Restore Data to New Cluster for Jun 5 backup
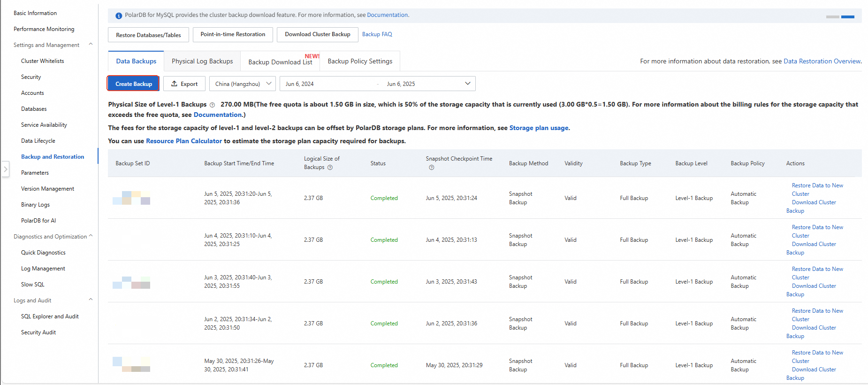Image resolution: width=868 pixels, height=385 pixels. pyautogui.click(x=817, y=190)
